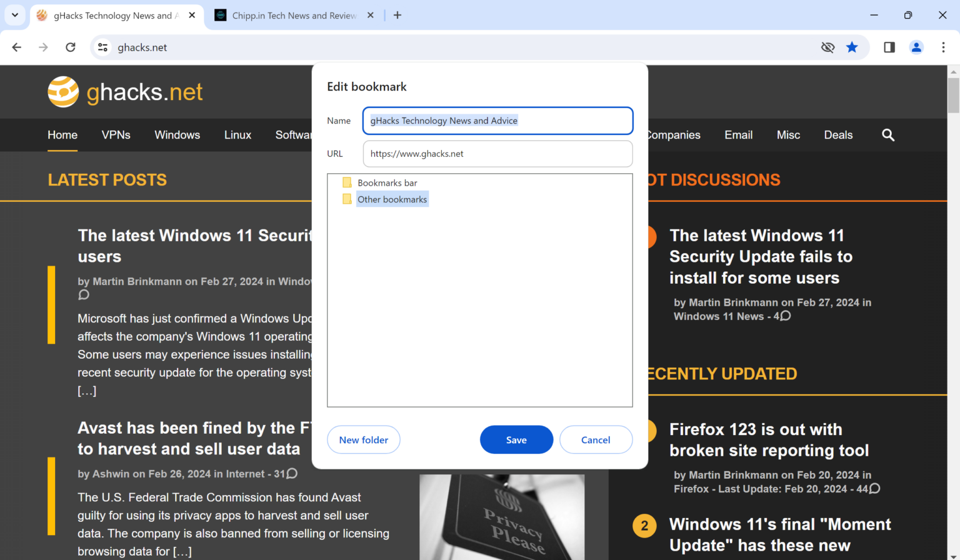The image size is (960, 560).
Task: Create a New folder for the bookmark
Action: pos(363,439)
